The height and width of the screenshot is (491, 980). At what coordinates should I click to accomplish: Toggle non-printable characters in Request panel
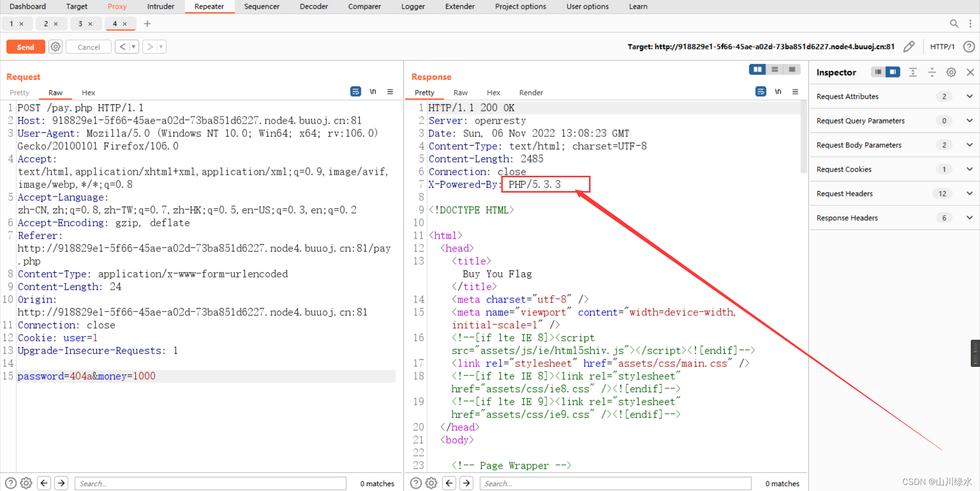coord(373,92)
